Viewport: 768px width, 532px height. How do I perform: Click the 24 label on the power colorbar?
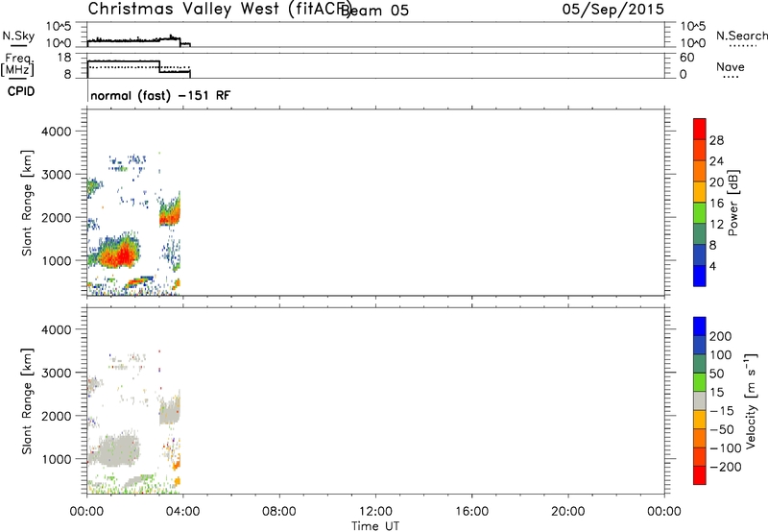click(716, 161)
